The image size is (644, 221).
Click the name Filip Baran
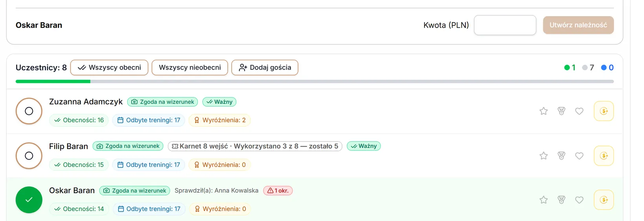(69, 146)
